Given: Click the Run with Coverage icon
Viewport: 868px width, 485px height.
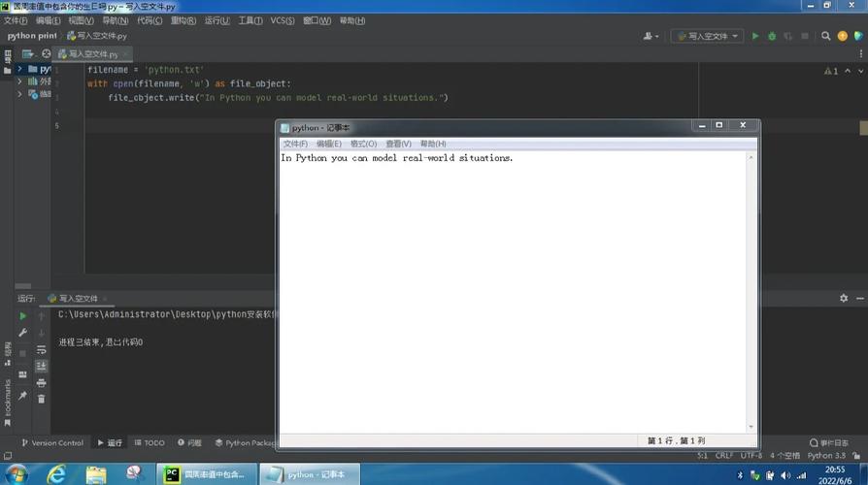Looking at the screenshot, I should tap(787, 36).
